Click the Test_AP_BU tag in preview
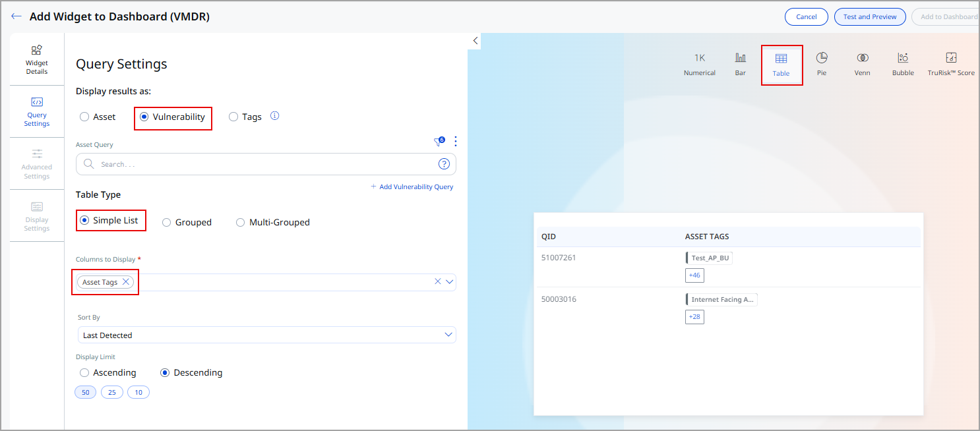The height and width of the screenshot is (431, 980). (x=710, y=258)
